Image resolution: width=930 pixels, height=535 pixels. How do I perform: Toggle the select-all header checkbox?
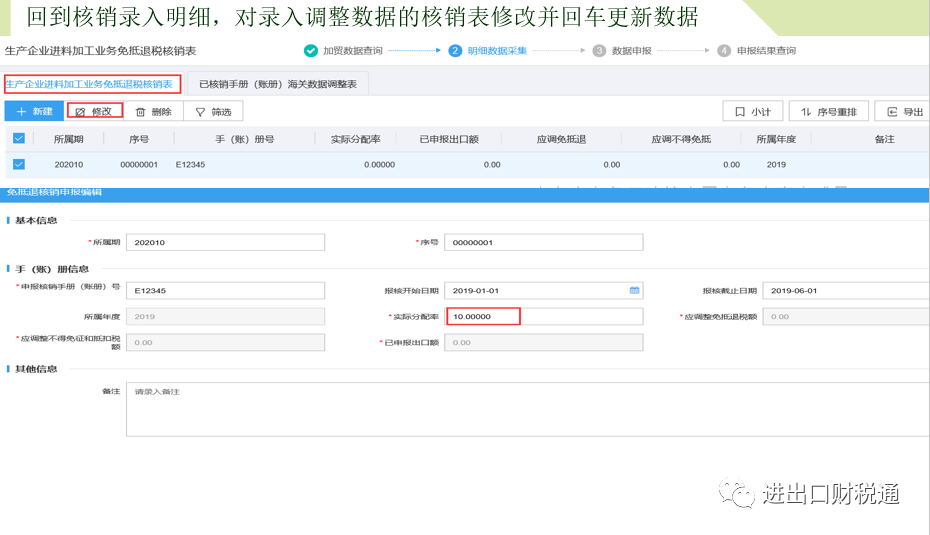click(19, 138)
